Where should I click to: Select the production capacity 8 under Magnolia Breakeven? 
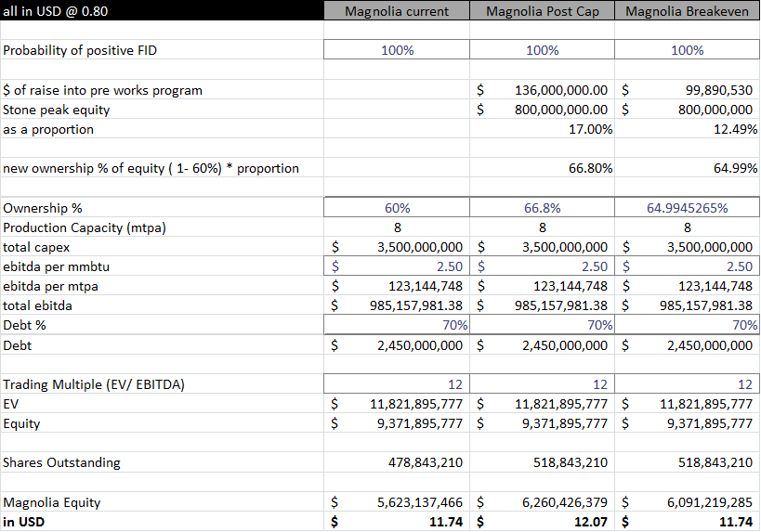point(688,227)
